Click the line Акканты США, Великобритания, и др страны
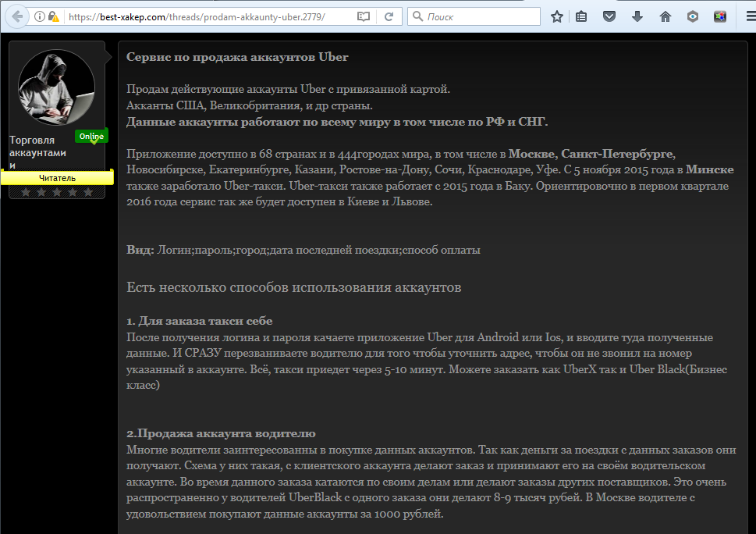Image resolution: width=756 pixels, height=534 pixels. 249,105
